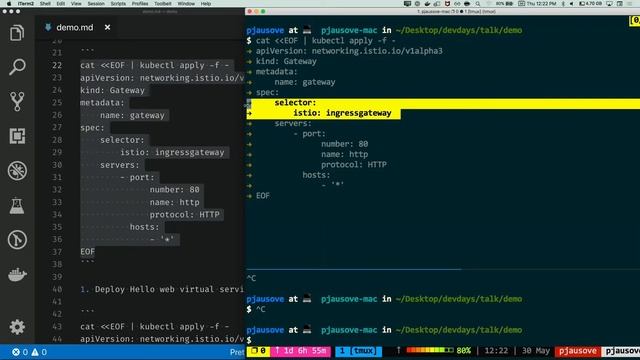The width and height of the screenshot is (640, 360).
Task: Click line number 29 in the editor gutter
Action: click(57, 152)
